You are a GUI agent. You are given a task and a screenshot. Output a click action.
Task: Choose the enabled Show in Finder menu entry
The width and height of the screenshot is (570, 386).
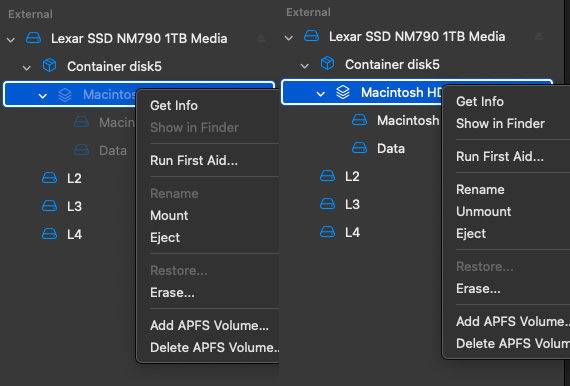click(500, 124)
